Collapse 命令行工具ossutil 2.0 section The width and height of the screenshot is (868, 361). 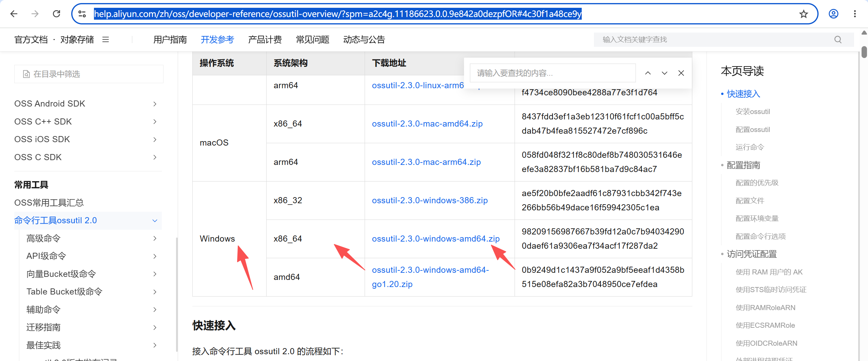click(x=155, y=221)
